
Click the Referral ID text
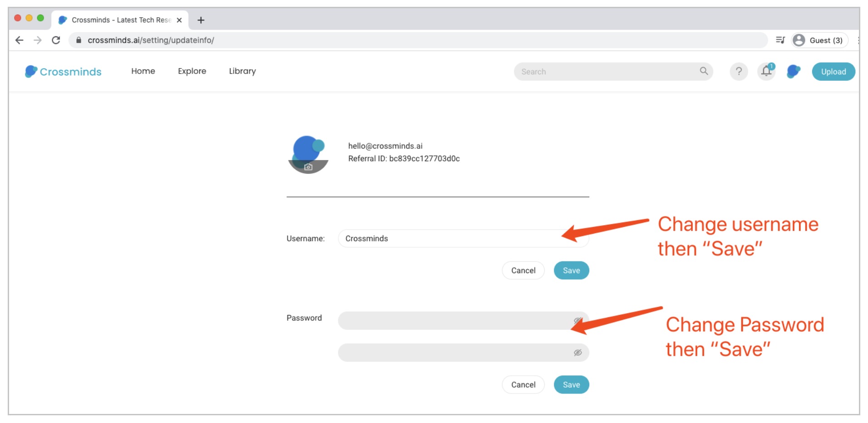coord(404,158)
